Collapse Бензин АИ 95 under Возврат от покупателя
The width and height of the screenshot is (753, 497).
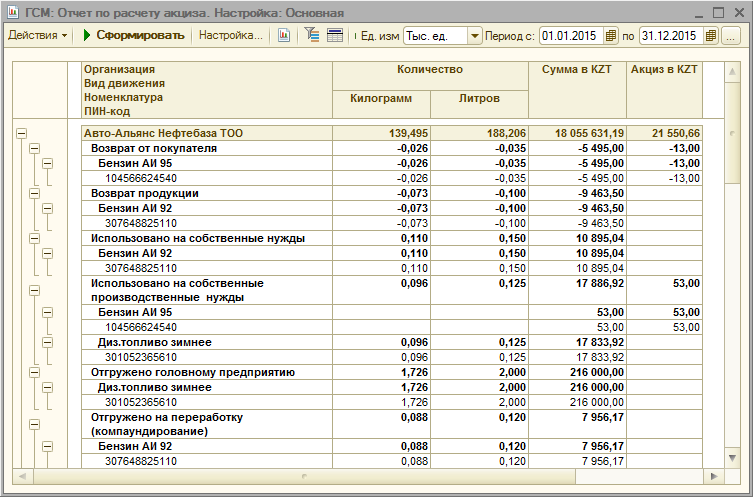[47, 163]
